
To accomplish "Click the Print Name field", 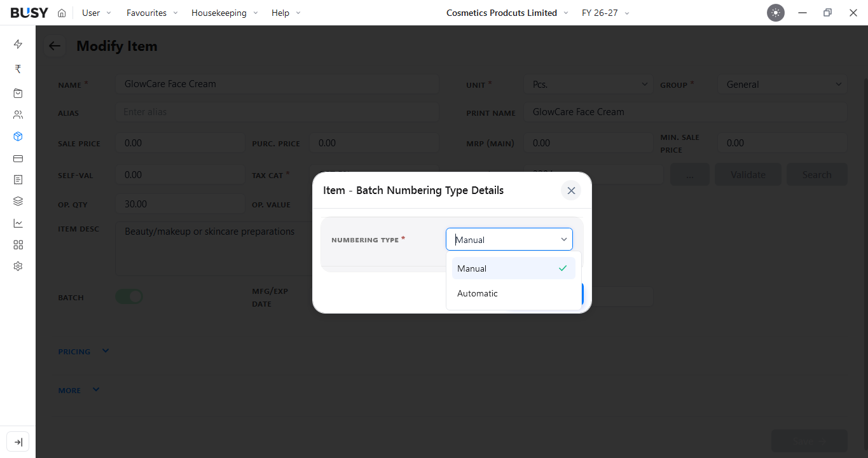I will 685,112.
